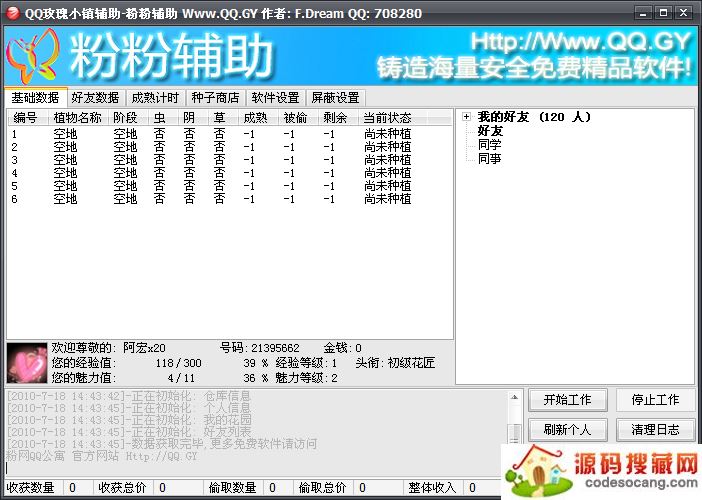Viewport: 702px width, 500px height.
Task: Click the username 阿宏x20
Action: [x=144, y=348]
